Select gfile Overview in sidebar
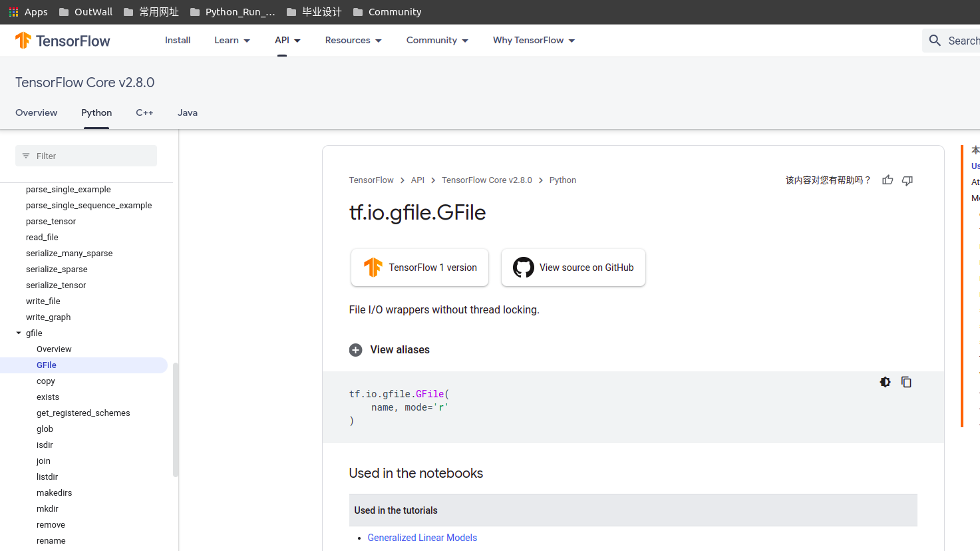 54,349
